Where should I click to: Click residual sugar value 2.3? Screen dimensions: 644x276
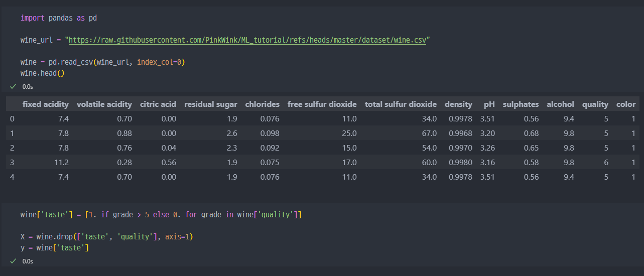coord(232,148)
